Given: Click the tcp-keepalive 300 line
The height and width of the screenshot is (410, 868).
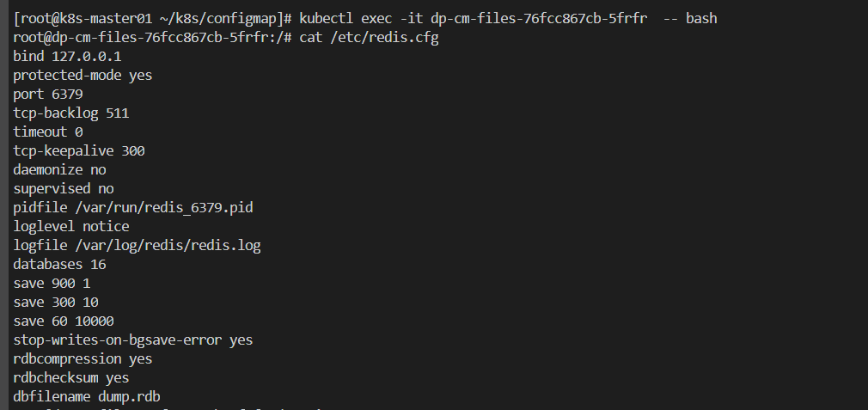Looking at the screenshot, I should [x=79, y=150].
